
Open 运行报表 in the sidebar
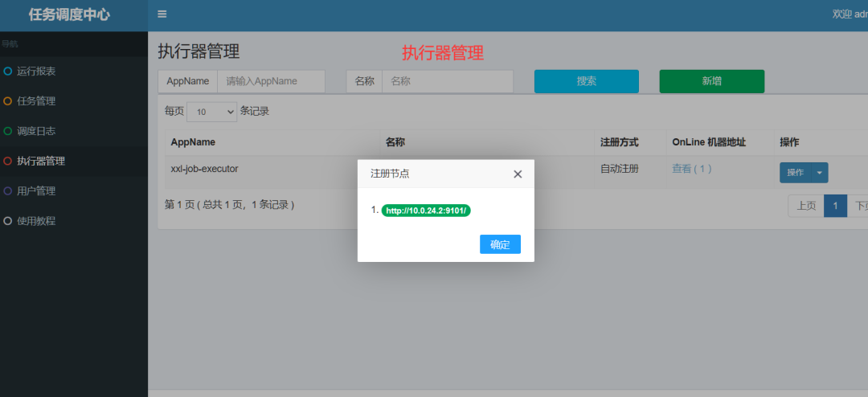tap(74, 71)
